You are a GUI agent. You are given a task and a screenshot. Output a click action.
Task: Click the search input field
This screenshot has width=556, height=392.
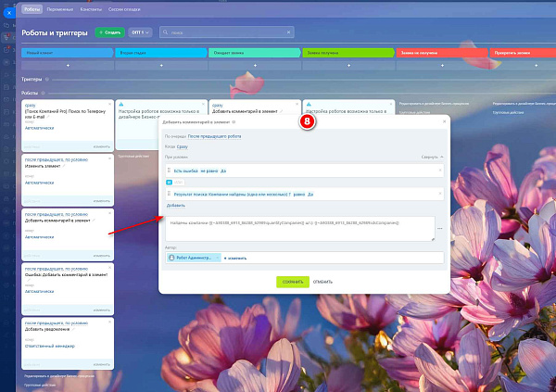(x=227, y=32)
